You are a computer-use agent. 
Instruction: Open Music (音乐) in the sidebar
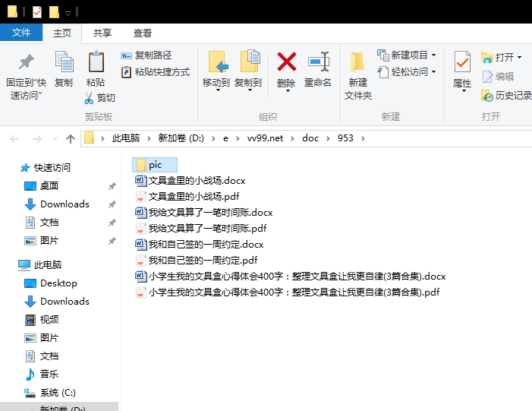[42, 375]
